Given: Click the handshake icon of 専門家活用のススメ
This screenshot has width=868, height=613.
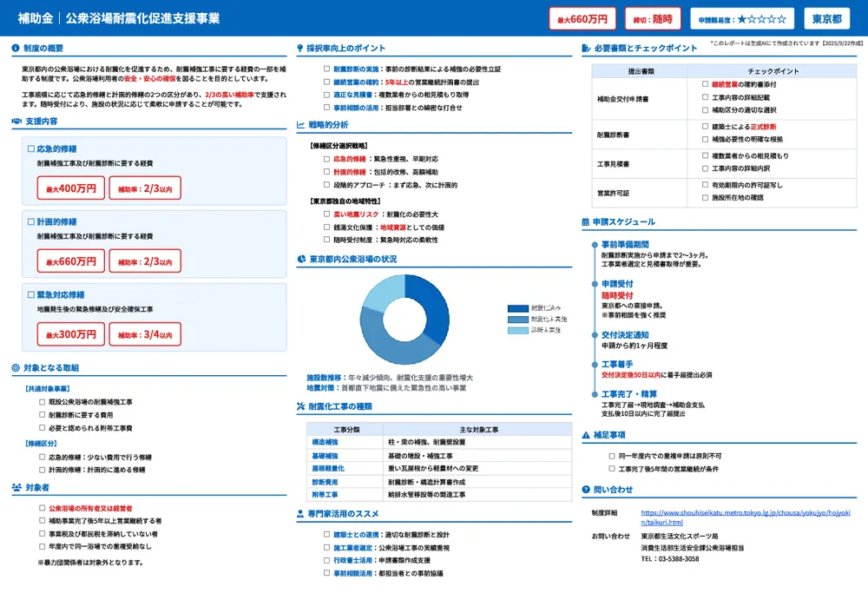Looking at the screenshot, I should click(x=299, y=514).
